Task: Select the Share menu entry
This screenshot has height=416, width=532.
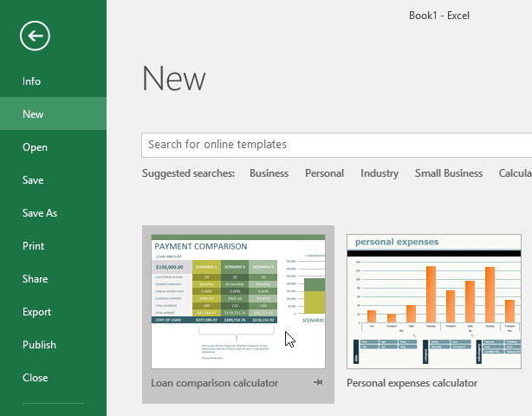Action: [35, 279]
